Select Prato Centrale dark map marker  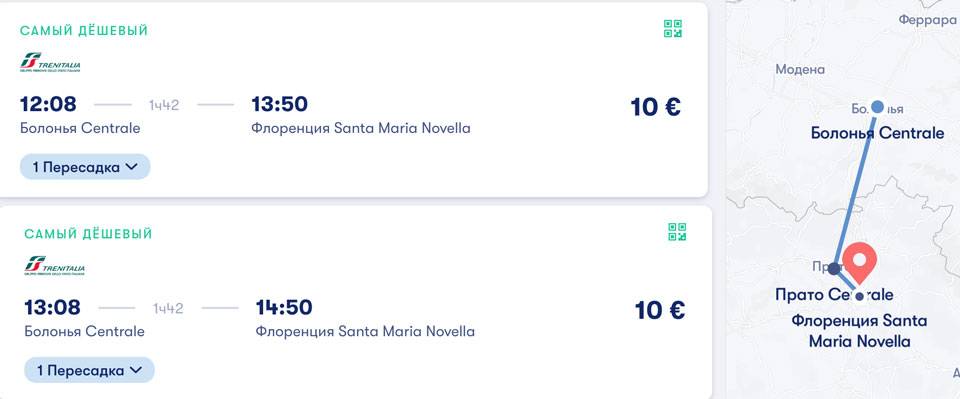[x=834, y=268]
